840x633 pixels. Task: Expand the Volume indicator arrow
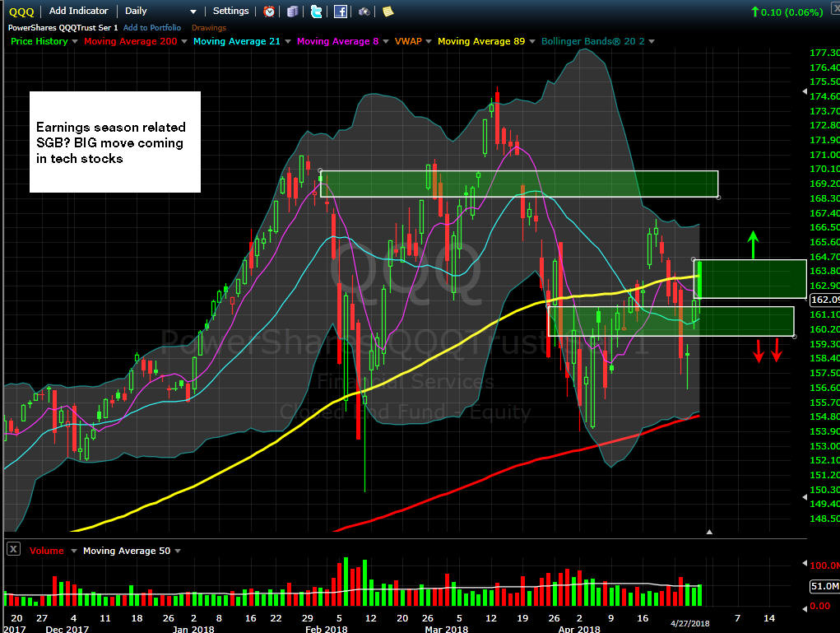coord(74,551)
